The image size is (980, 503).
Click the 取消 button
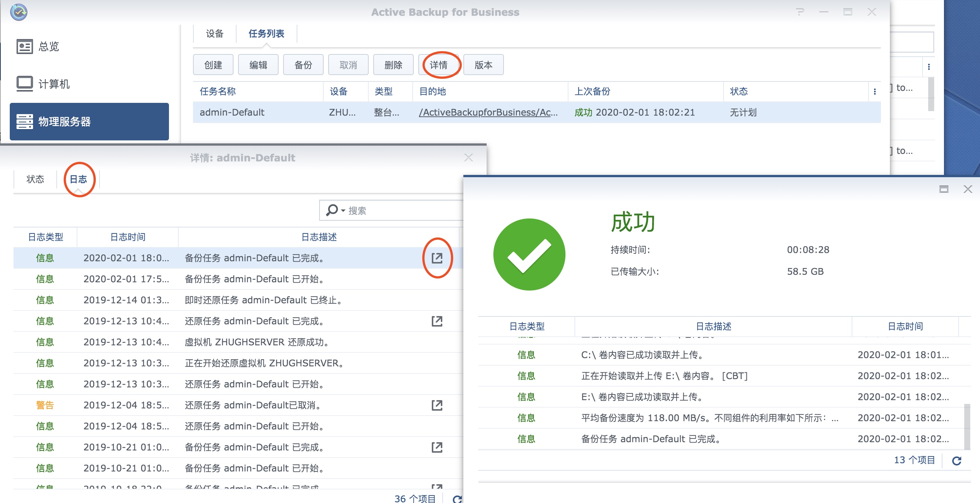[348, 65]
